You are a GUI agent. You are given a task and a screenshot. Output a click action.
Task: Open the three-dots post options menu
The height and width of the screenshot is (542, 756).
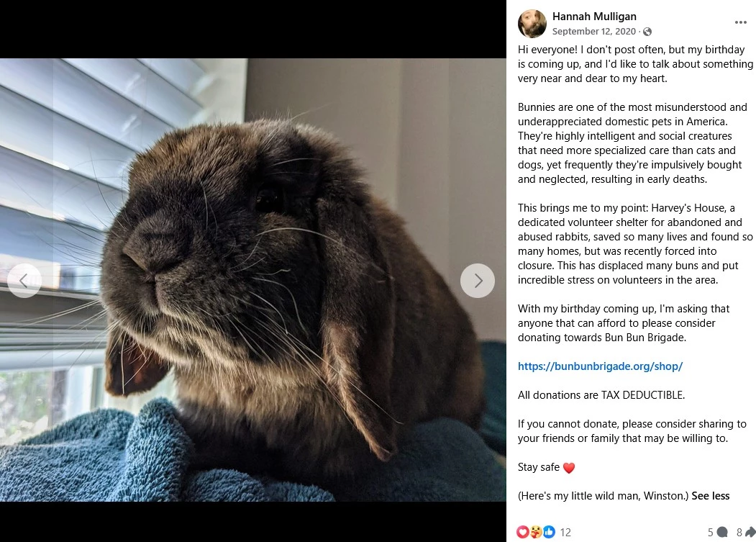[741, 22]
